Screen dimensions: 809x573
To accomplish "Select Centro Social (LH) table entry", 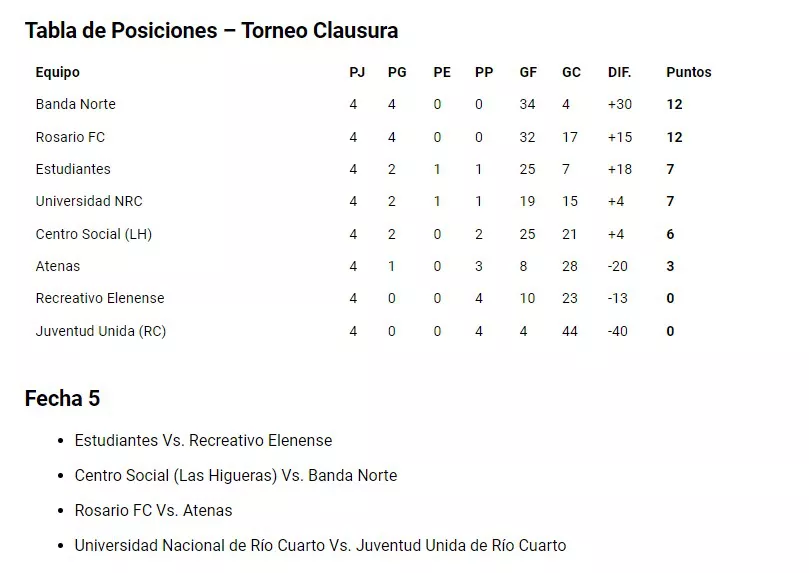I will 93,234.
